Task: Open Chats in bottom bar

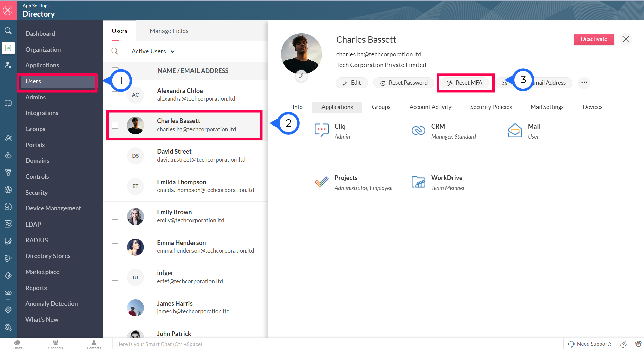Action: (17, 344)
